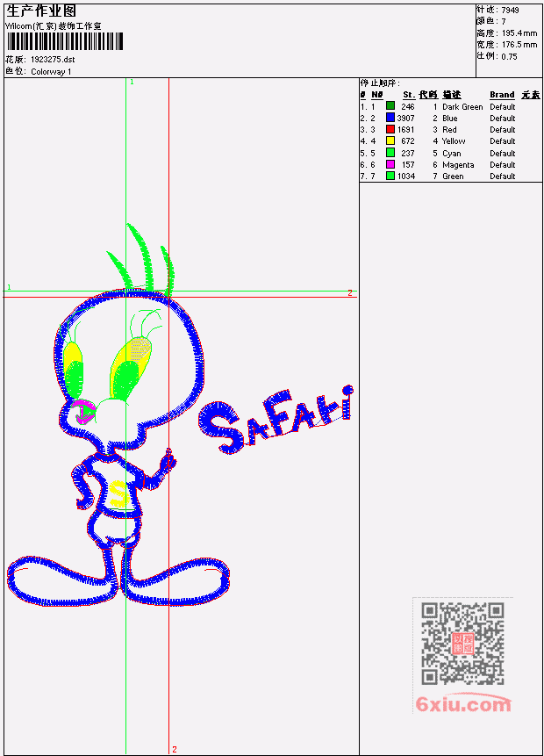Image resolution: width=544 pixels, height=756 pixels.
Task: Click the 'Green' description in row 7
Action: [453, 176]
